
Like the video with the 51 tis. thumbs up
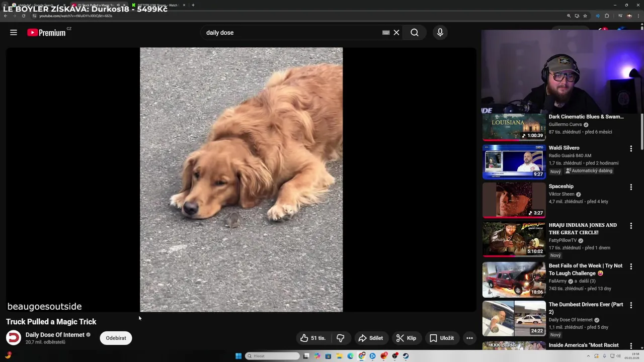[x=313, y=338]
